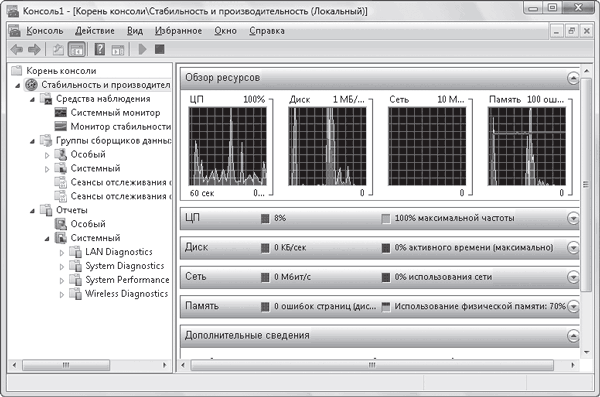Expand the Память details section arrow
Image resolution: width=600 pixels, height=397 pixels.
pos(573,306)
